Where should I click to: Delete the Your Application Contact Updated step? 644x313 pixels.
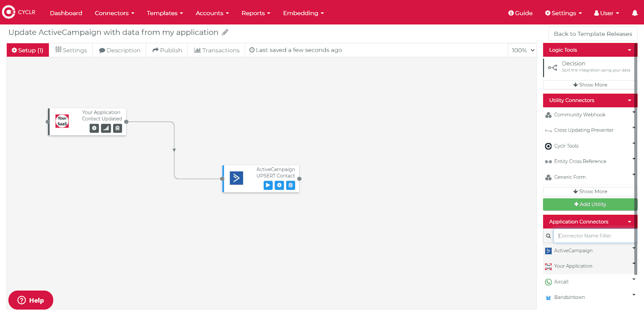[118, 128]
